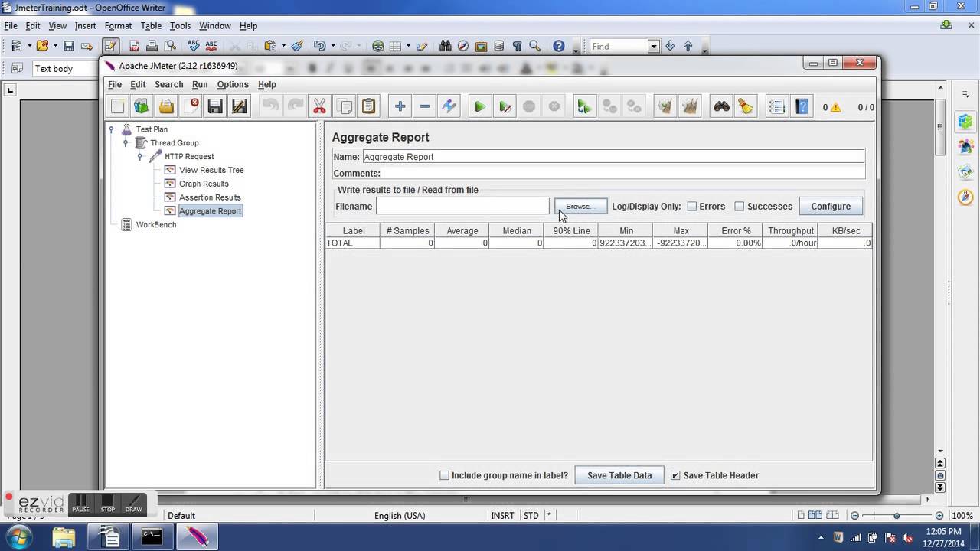This screenshot has width=980, height=551.
Task: Click the Browse... button
Action: [x=580, y=207]
